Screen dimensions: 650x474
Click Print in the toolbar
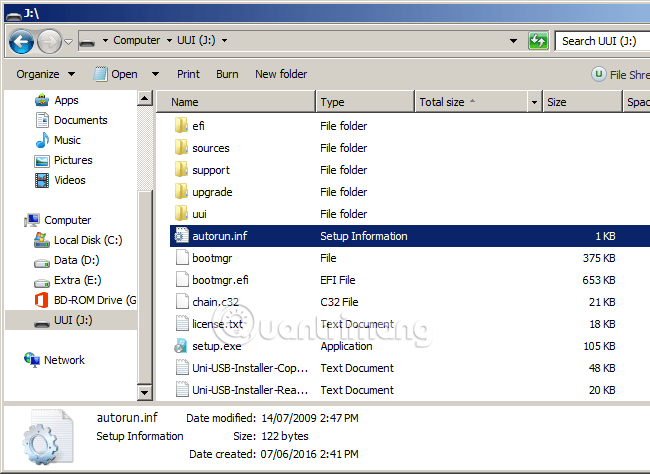[x=188, y=74]
